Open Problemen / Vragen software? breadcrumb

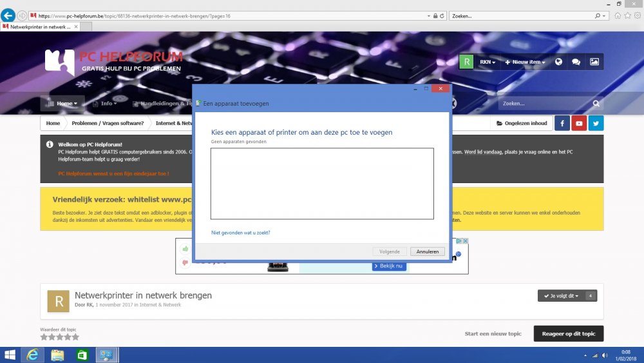(108, 123)
